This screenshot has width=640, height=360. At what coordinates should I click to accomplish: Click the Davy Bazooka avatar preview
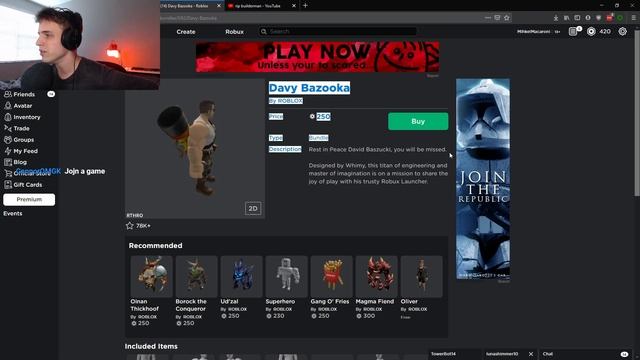195,149
